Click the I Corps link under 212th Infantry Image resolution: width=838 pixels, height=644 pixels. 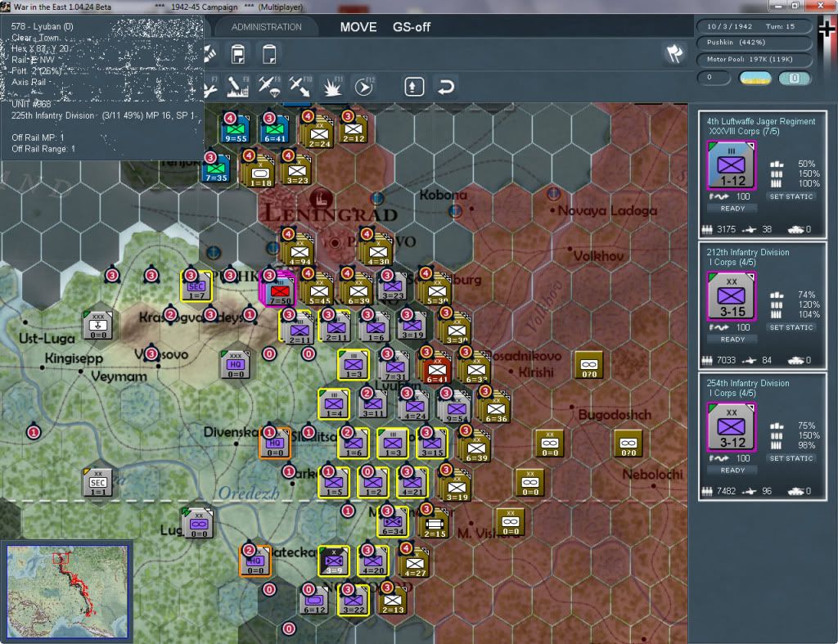(x=731, y=263)
